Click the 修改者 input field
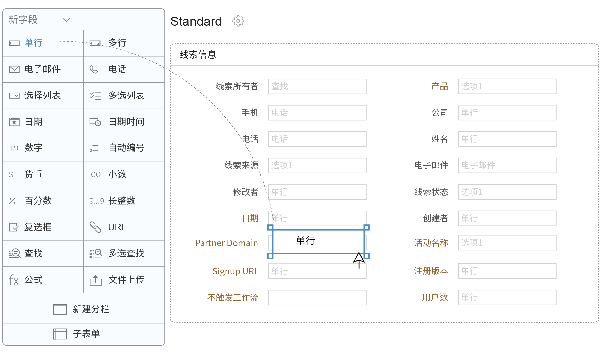 coord(317,192)
